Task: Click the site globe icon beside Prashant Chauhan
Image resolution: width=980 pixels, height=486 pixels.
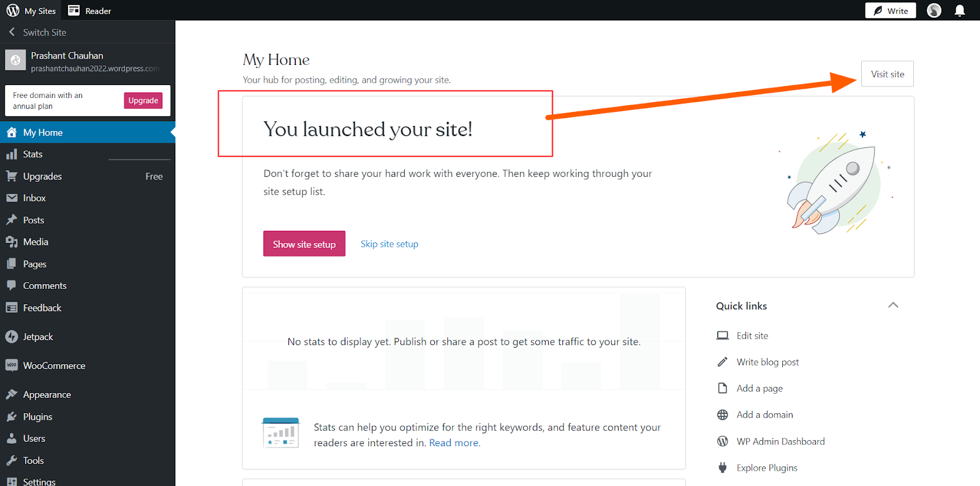Action: (x=15, y=60)
